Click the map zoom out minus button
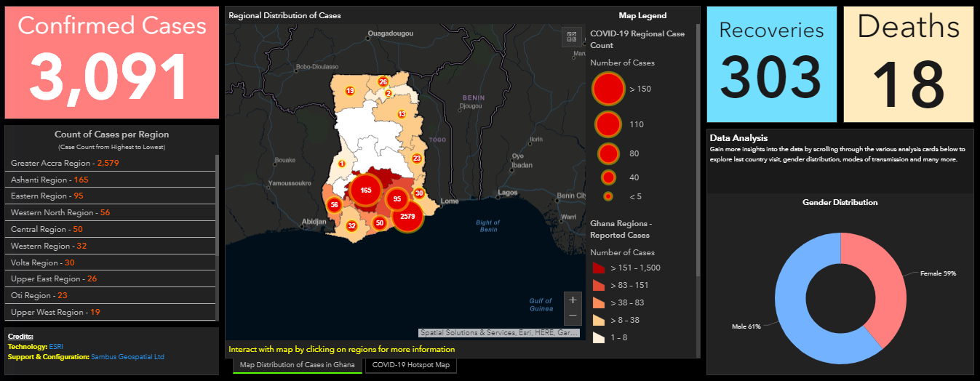Screen dimensions: 980x381 pyautogui.click(x=573, y=316)
